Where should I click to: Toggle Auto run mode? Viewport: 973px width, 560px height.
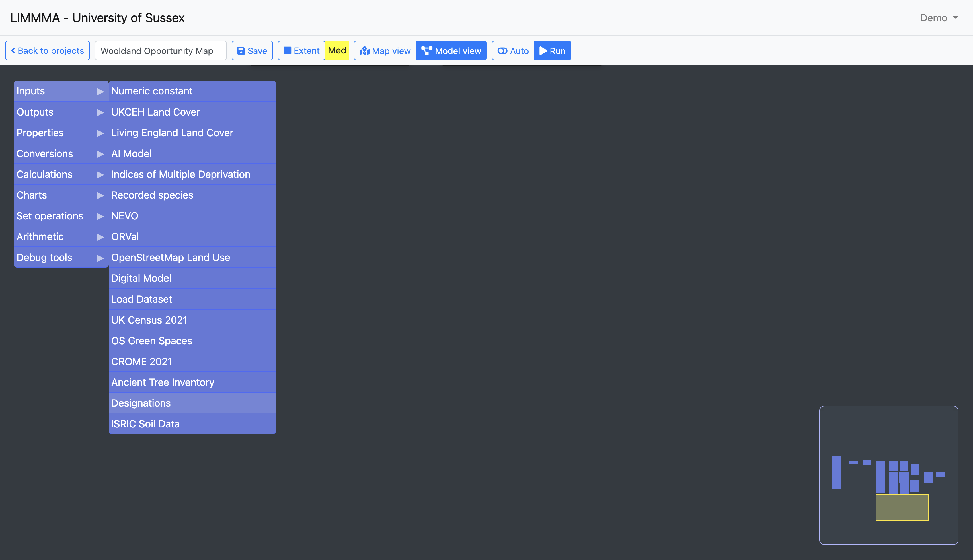(513, 51)
